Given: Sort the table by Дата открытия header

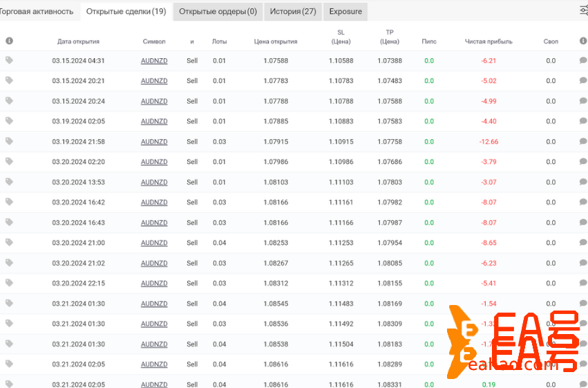Looking at the screenshot, I should pos(78,41).
